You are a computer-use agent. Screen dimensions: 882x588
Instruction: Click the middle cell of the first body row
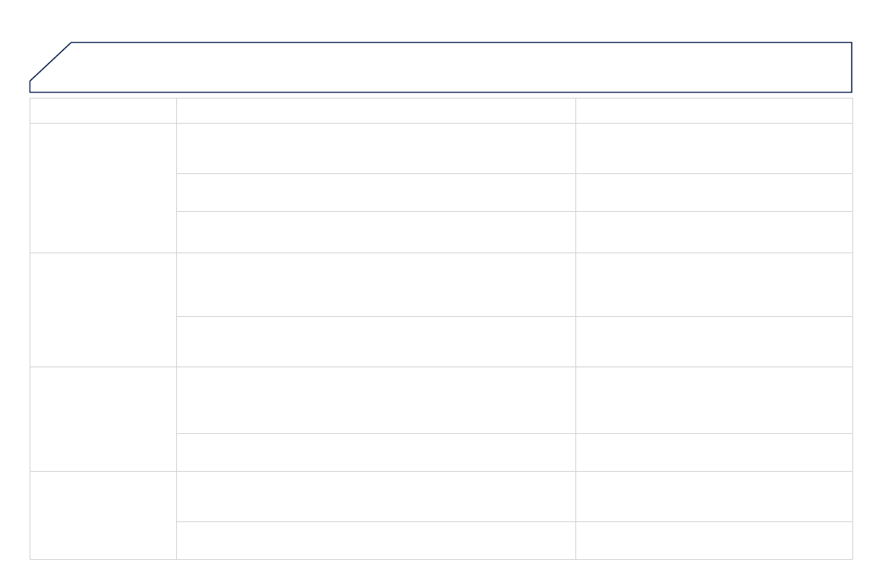coord(376,148)
